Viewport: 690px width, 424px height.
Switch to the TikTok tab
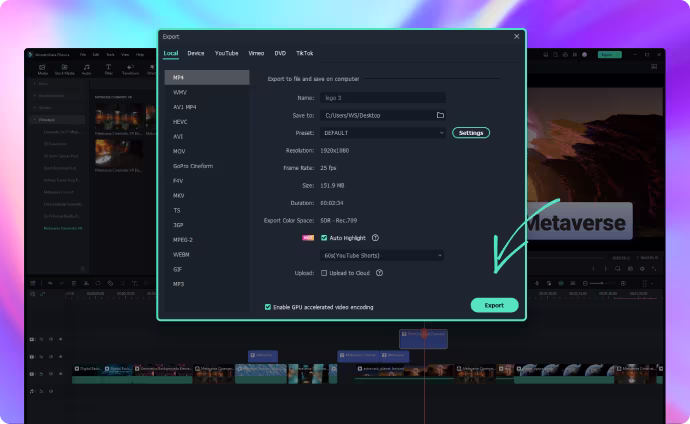305,53
